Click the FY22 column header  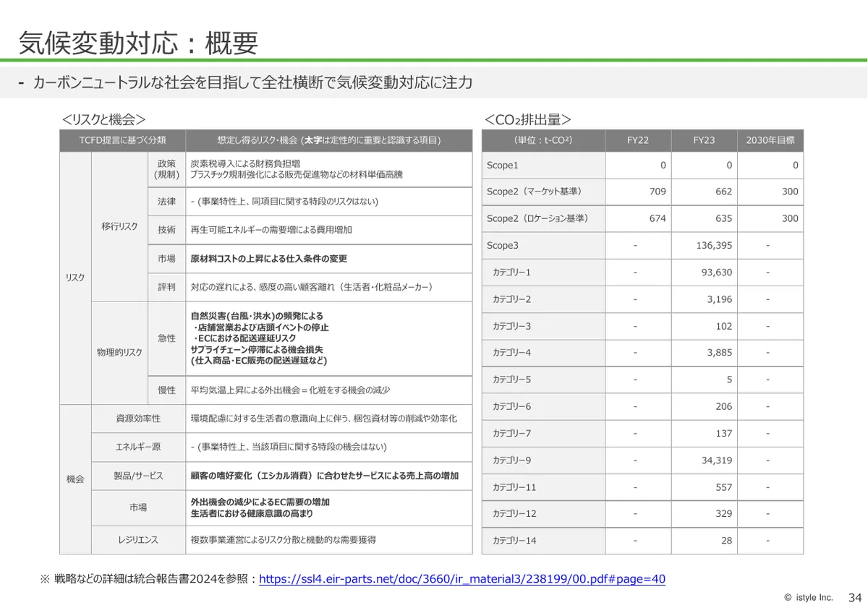(x=638, y=140)
